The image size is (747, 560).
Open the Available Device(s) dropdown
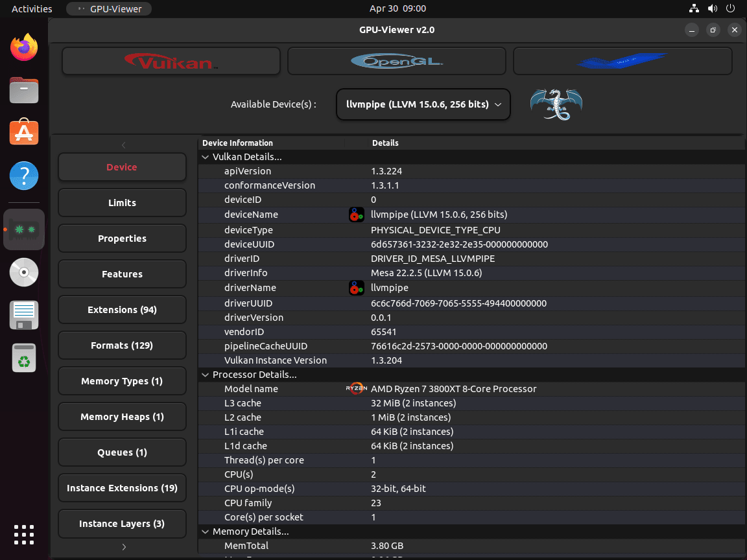(x=423, y=104)
